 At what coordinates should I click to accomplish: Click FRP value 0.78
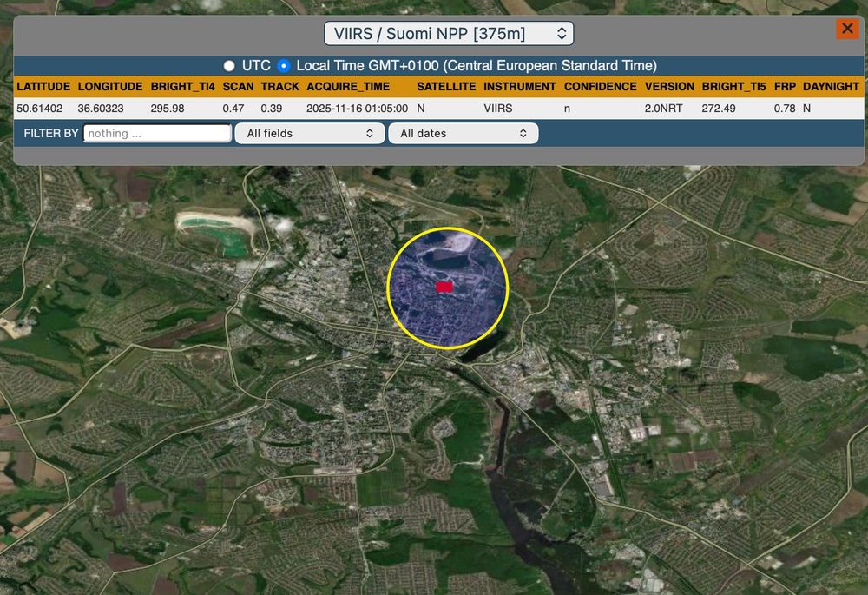pyautogui.click(x=785, y=109)
